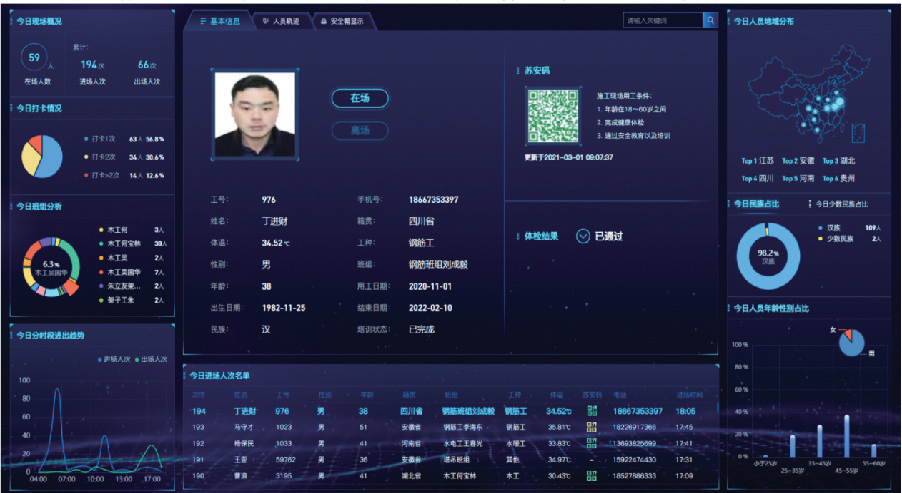Image resolution: width=902 pixels, height=493 pixels.
Task: Click QR code icon in 马守才's row
Action: point(591,427)
